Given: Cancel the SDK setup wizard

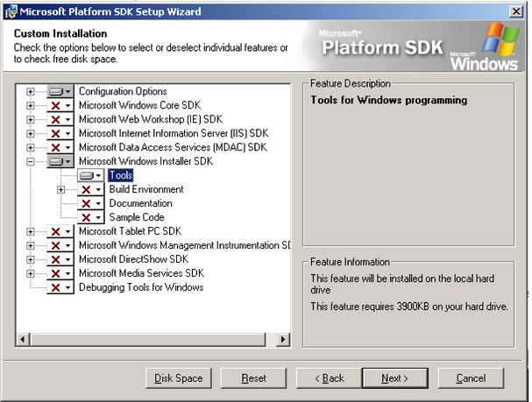Looking at the screenshot, I should (x=471, y=378).
